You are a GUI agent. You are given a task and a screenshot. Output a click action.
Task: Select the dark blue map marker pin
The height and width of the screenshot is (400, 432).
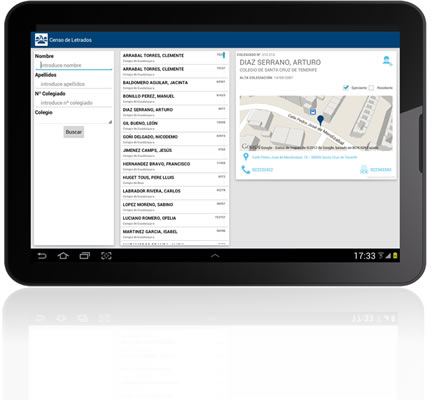pos(320,120)
